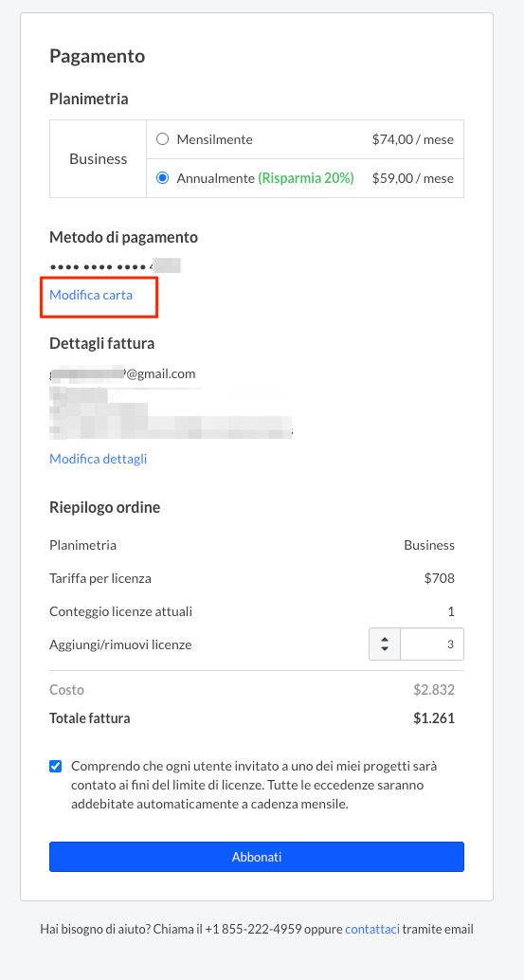This screenshot has width=524, height=980.
Task: Click the Mensilmente option label
Action: click(x=215, y=139)
